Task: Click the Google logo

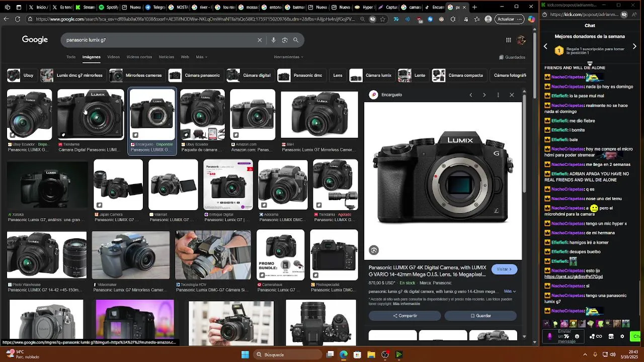Action: coord(35,40)
